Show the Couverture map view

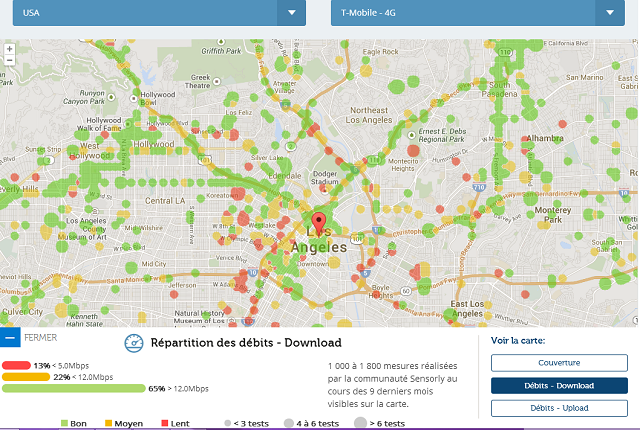pos(559,363)
